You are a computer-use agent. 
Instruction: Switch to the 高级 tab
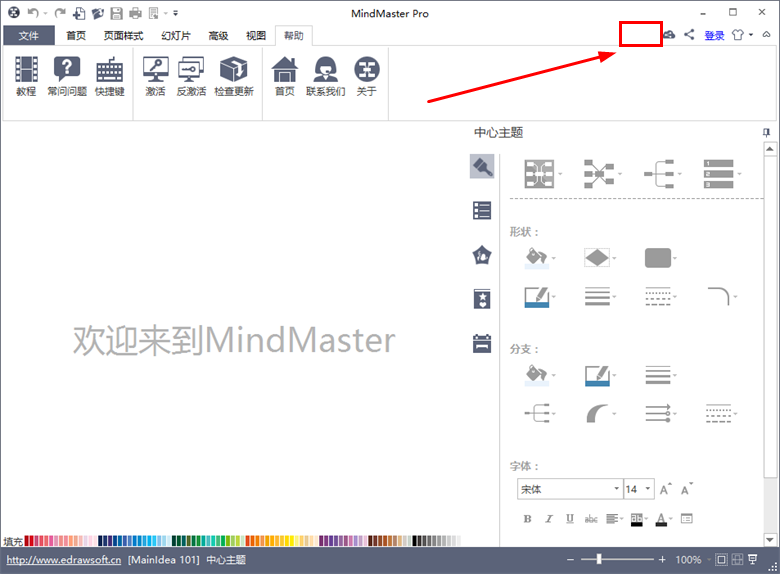(x=218, y=35)
